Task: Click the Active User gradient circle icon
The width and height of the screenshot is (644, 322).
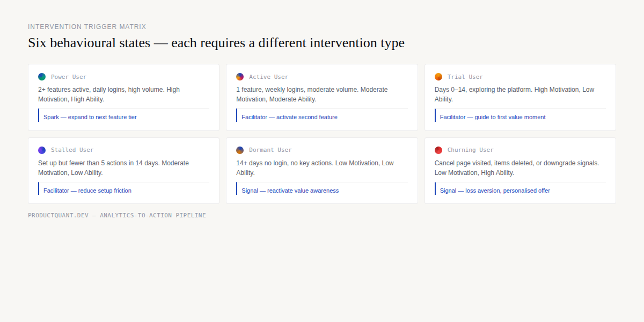Action: click(x=240, y=77)
